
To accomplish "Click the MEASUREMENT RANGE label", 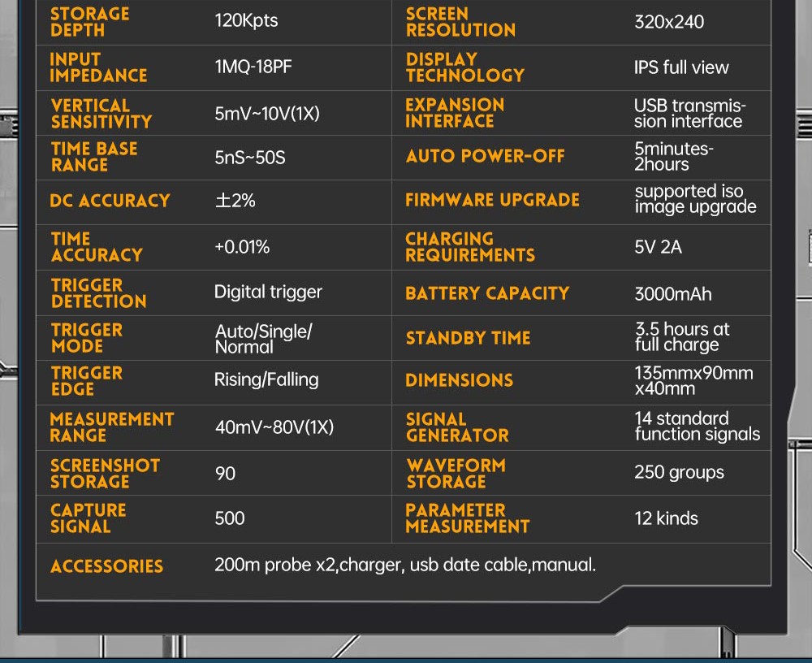I will (x=112, y=427).
